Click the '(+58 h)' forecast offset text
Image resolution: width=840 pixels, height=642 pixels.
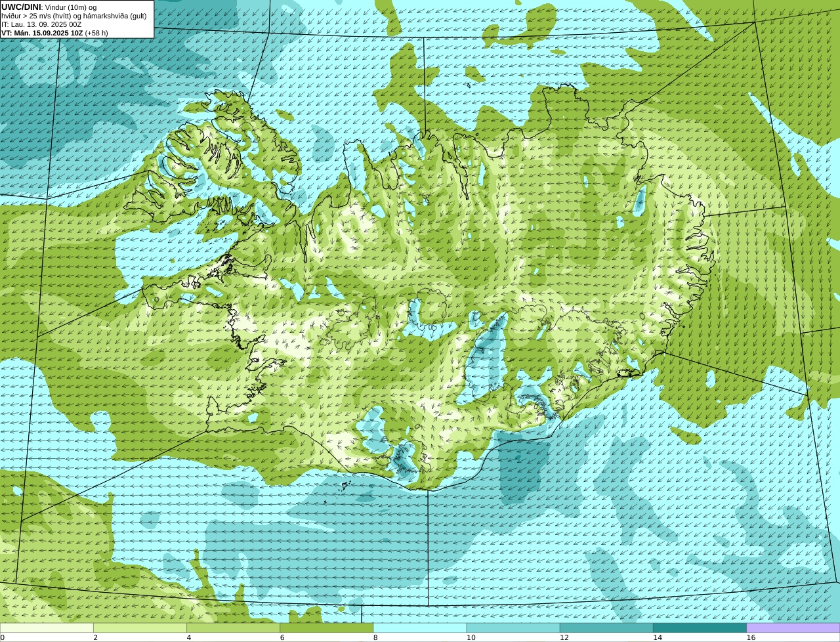click(96, 33)
